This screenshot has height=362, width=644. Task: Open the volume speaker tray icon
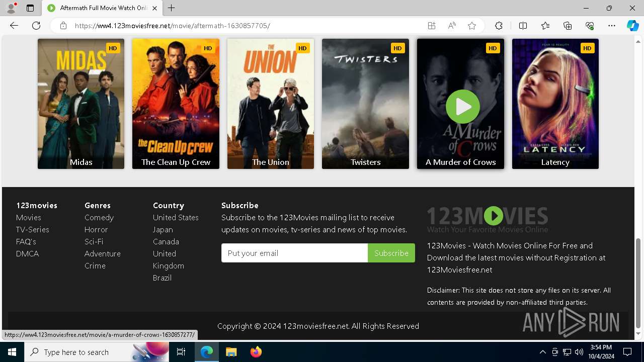click(x=579, y=352)
